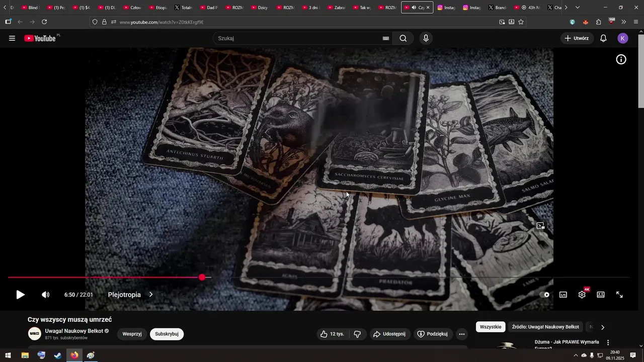Switch to theater mode
The width and height of the screenshot is (644, 362).
pyautogui.click(x=601, y=295)
